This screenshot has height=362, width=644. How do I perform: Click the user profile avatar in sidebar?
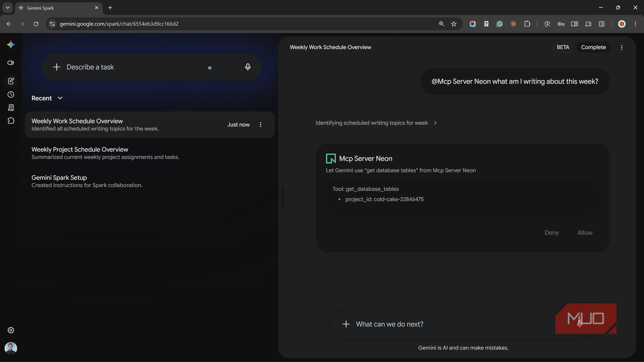coord(11,348)
